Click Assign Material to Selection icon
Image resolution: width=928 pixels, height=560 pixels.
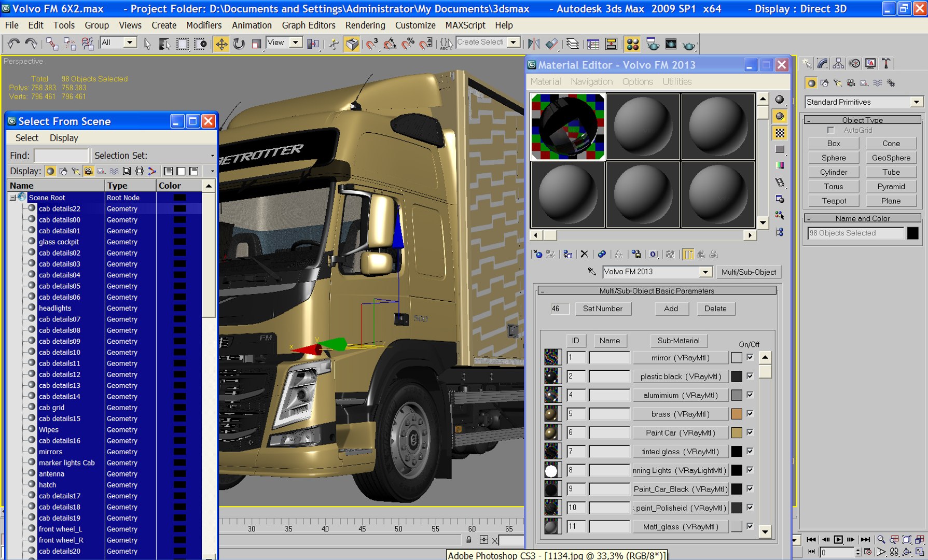coord(567,254)
